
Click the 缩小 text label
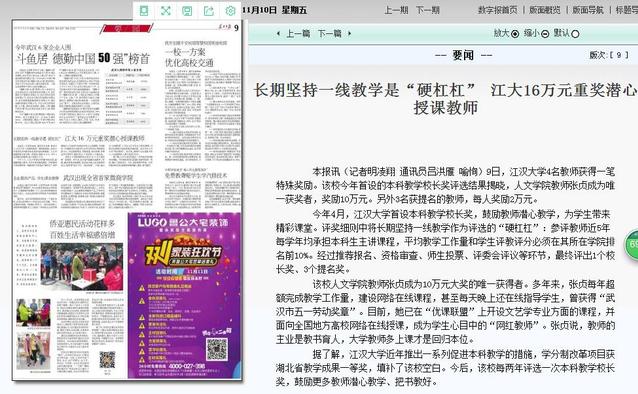tap(531, 33)
